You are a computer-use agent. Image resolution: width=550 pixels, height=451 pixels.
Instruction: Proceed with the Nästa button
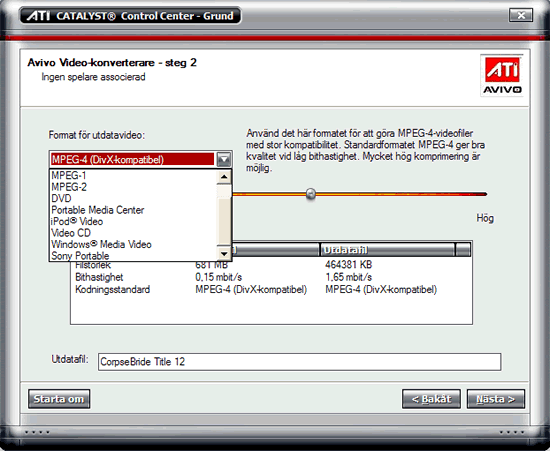click(496, 399)
